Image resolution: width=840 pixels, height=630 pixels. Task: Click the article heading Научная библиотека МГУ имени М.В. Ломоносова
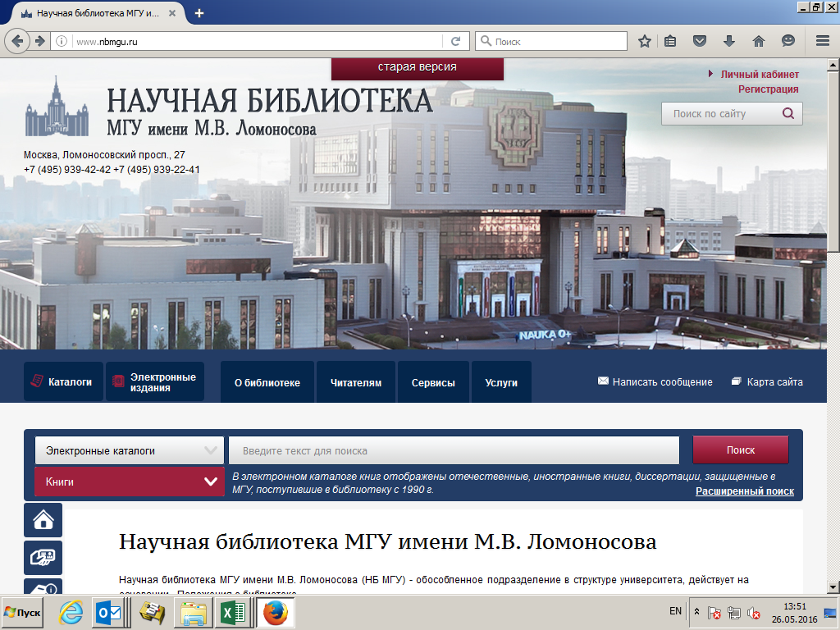[387, 541]
